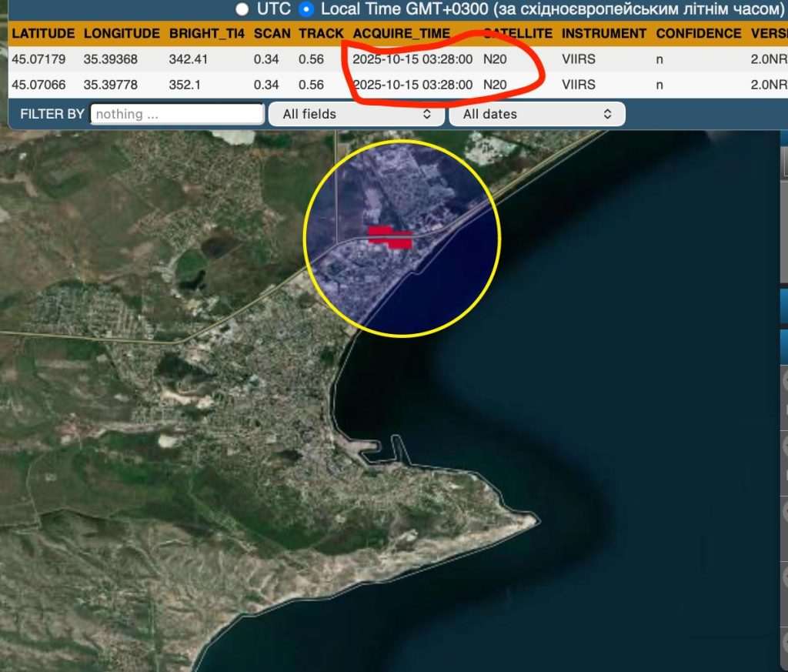This screenshot has width=788, height=672.
Task: Sort by ACQUIRE_TIME column header
Action: click(401, 34)
